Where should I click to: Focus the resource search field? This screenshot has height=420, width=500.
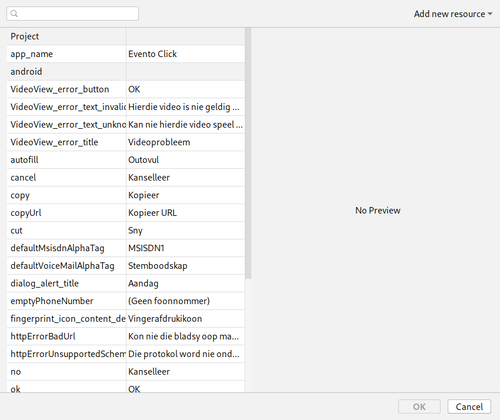click(x=72, y=14)
